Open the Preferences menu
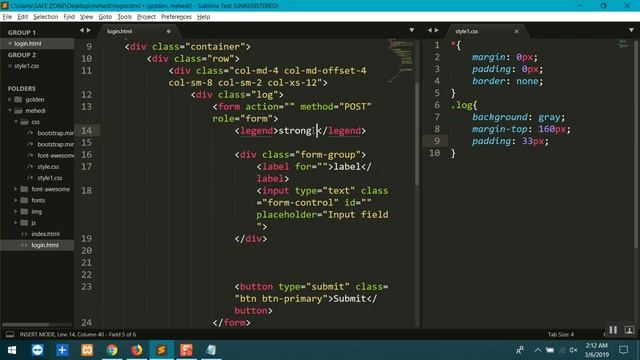This screenshot has width=640, height=360. coord(176,17)
